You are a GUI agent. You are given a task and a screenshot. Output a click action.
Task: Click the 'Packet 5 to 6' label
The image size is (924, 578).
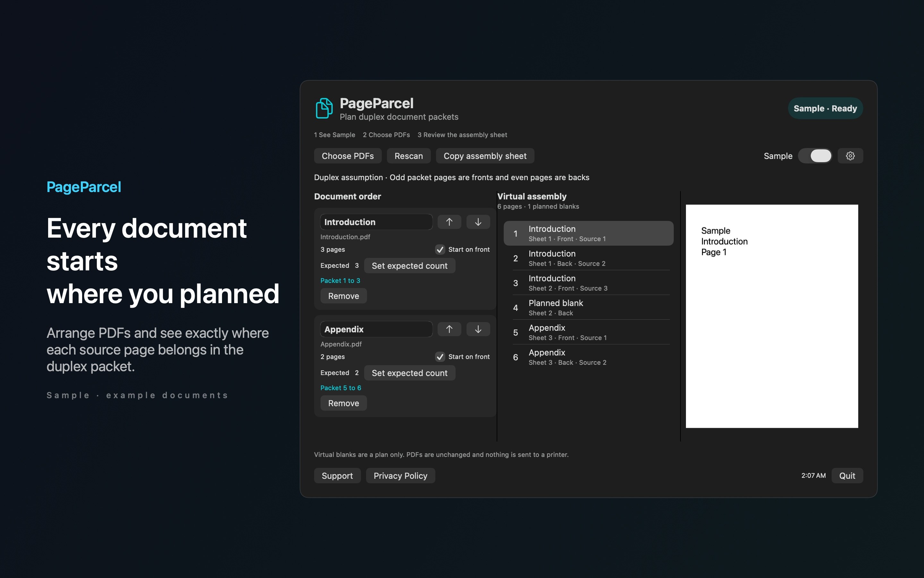pyautogui.click(x=341, y=388)
